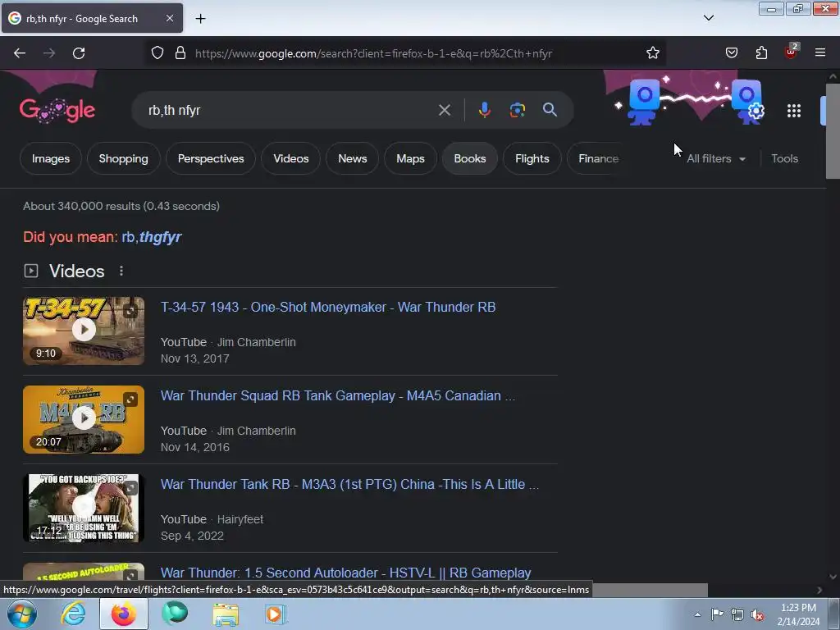The image size is (840, 630).
Task: Go to the Google home logo
Action: (x=57, y=111)
